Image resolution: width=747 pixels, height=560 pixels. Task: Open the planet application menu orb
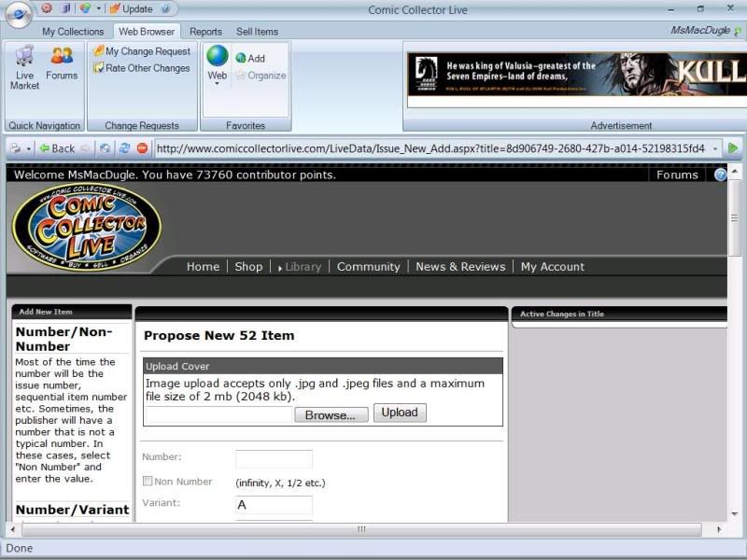tap(18, 14)
